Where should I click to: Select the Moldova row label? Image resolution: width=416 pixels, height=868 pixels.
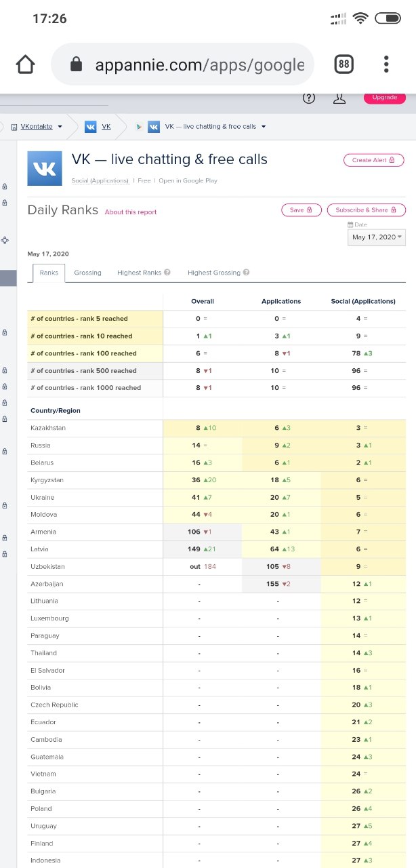click(43, 515)
